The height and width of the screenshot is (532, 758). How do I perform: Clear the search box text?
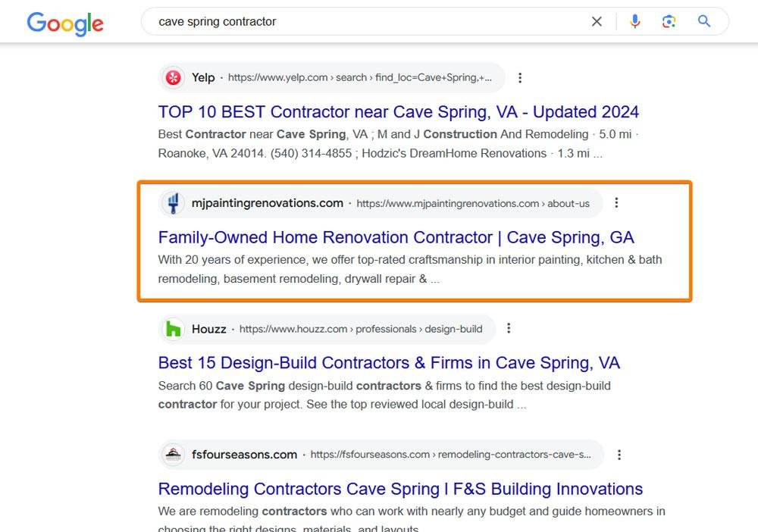point(597,22)
